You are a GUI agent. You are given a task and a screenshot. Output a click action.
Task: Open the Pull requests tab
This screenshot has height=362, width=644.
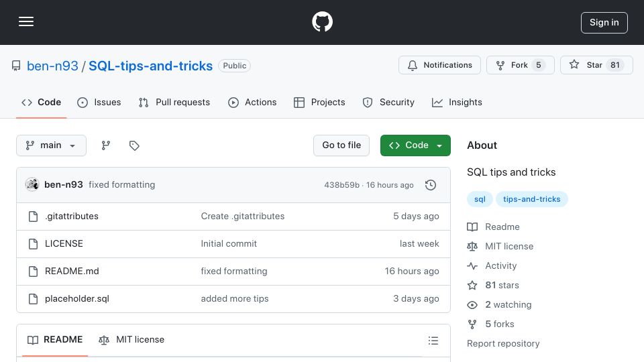174,102
